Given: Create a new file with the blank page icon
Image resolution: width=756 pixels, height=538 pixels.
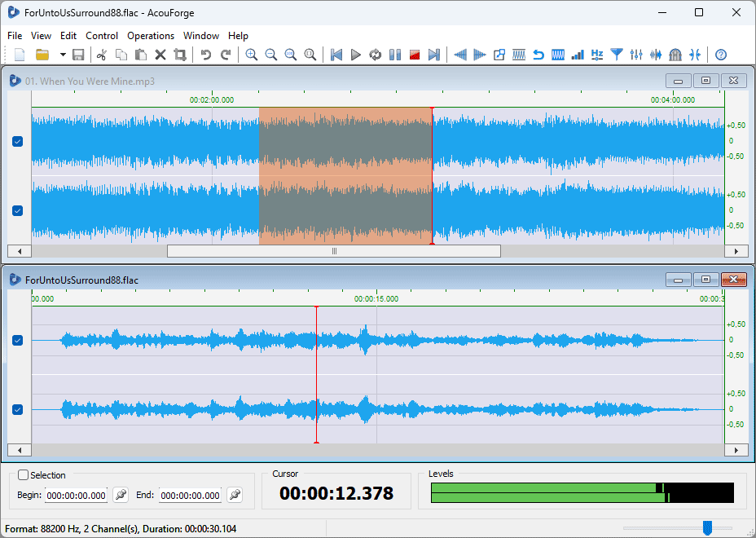Looking at the screenshot, I should click(x=20, y=55).
